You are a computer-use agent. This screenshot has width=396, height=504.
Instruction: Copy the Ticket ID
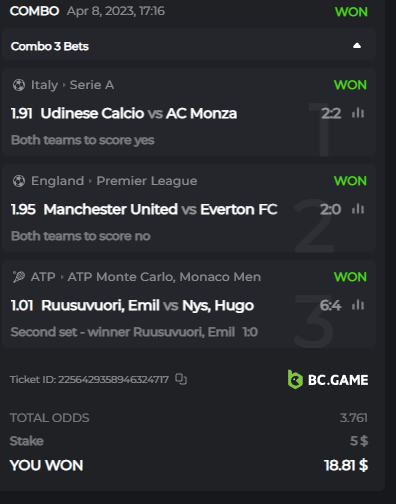181,379
